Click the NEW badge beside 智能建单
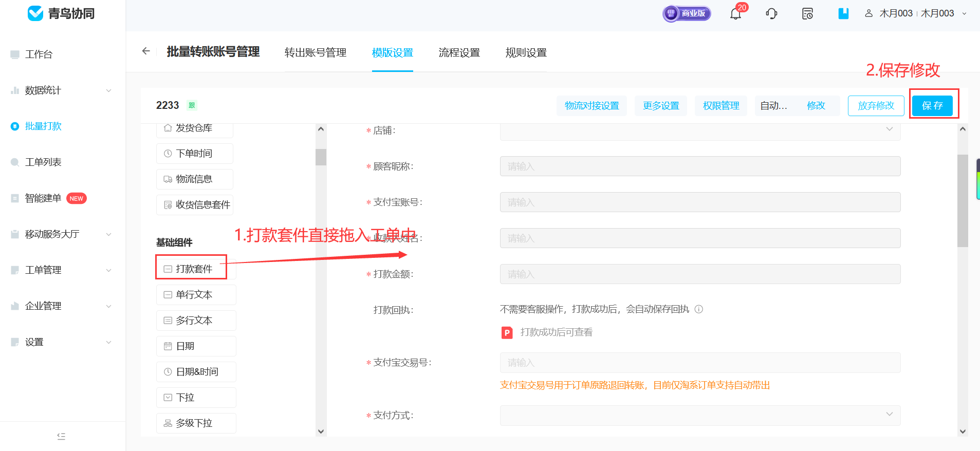 (x=77, y=198)
